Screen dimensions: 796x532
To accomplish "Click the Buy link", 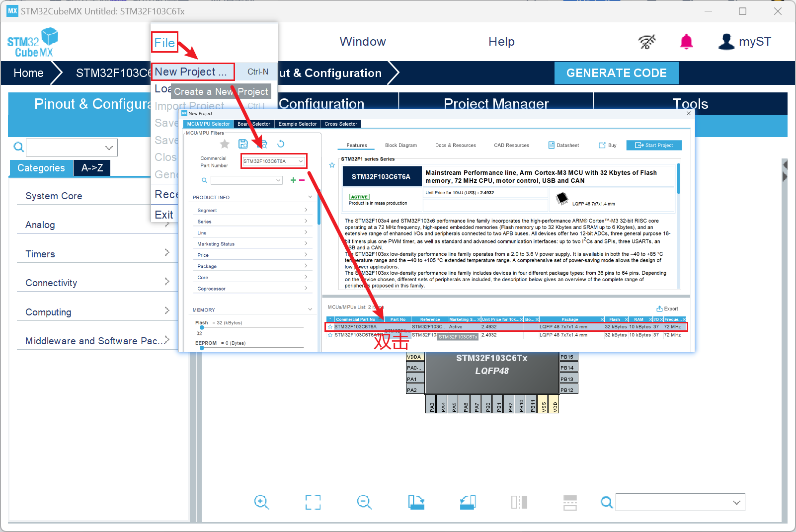I will (608, 146).
